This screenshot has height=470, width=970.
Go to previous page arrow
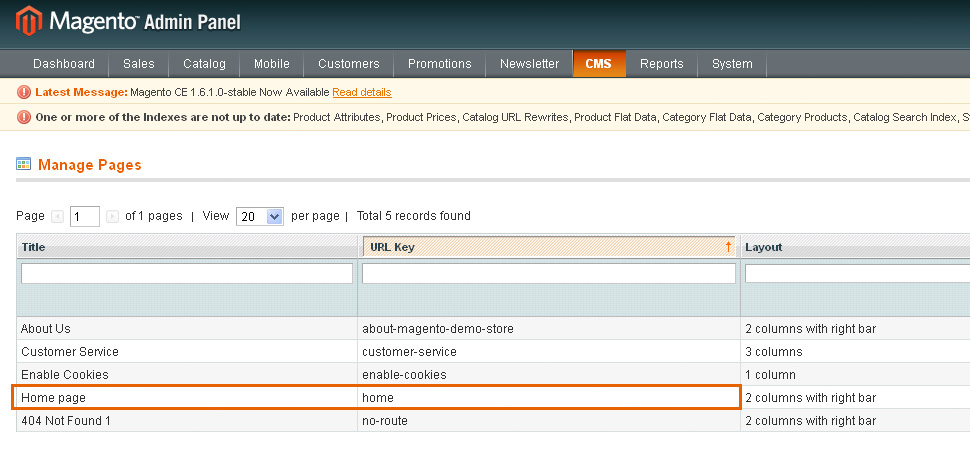(58, 216)
